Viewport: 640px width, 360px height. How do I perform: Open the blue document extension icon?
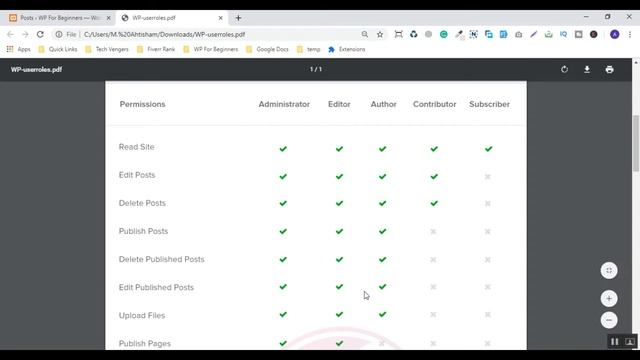click(x=503, y=34)
